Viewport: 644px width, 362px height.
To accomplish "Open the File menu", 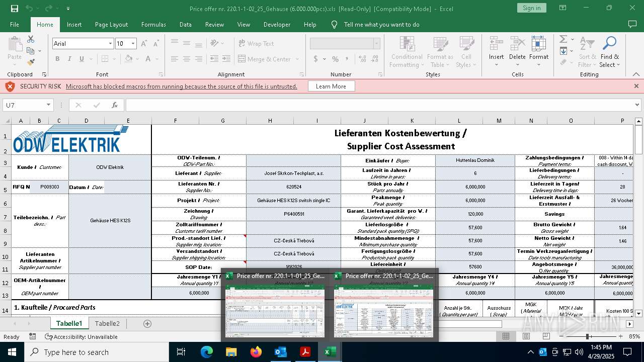I will click(x=15, y=24).
